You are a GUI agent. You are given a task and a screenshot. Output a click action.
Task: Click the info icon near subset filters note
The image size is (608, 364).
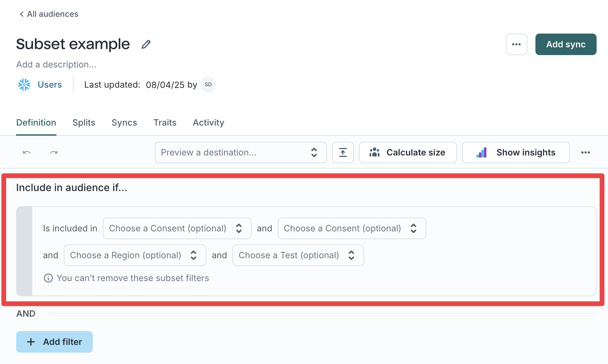(48, 278)
